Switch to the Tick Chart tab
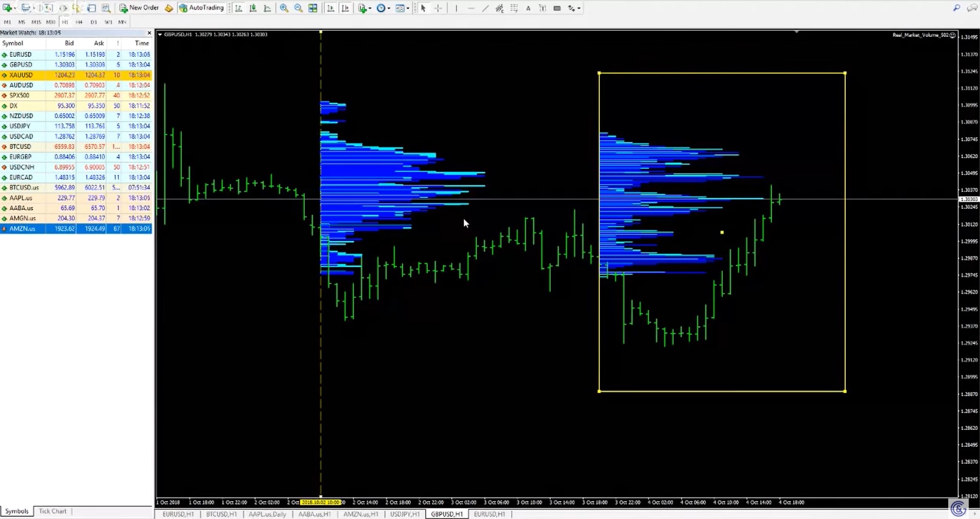 53,511
